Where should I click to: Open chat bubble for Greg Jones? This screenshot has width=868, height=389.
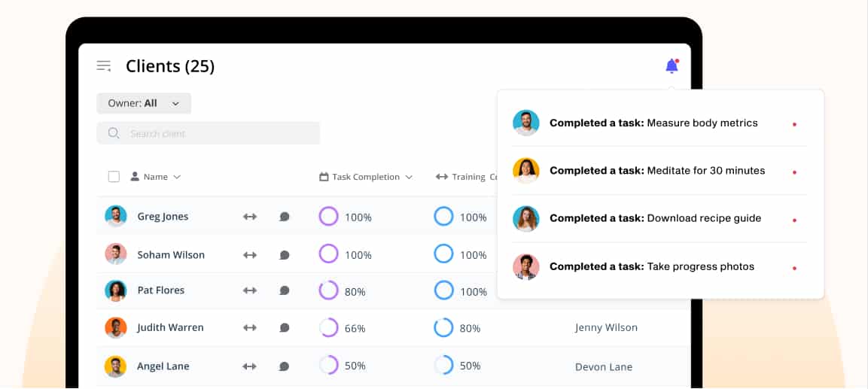coord(285,217)
